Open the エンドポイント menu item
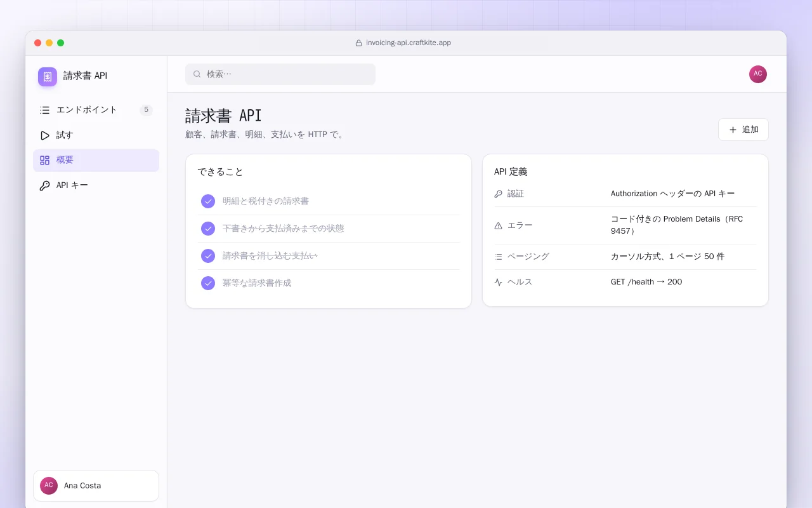This screenshot has width=812, height=508. pos(96,110)
